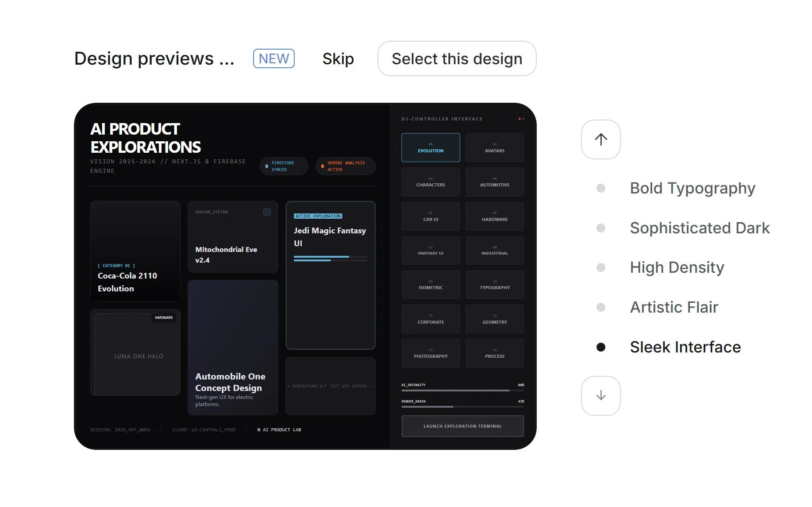Click the down arrow next design button
Screen dimensions: 812x507
tap(600, 396)
